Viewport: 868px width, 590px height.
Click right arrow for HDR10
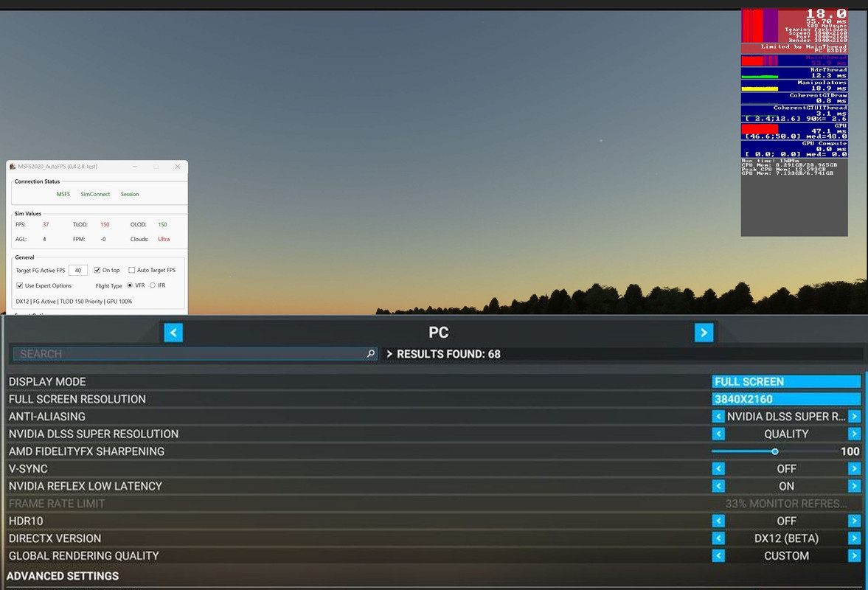tap(854, 521)
